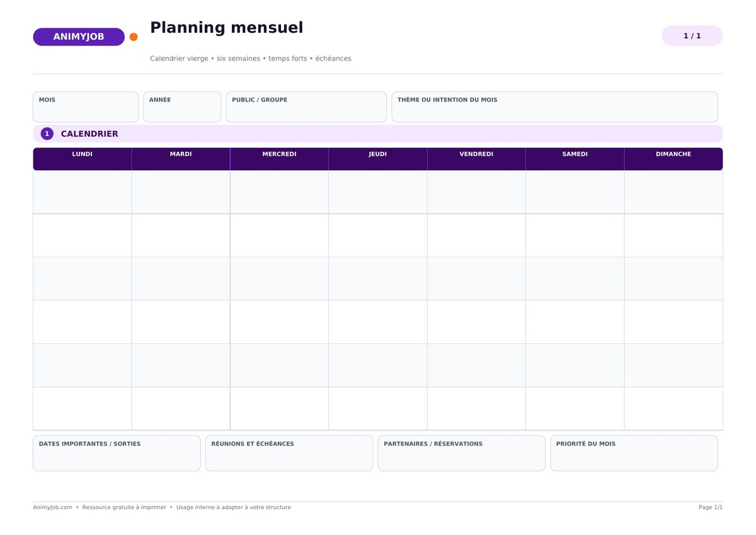
Task: Click the circled number 1 icon
Action: tap(47, 134)
